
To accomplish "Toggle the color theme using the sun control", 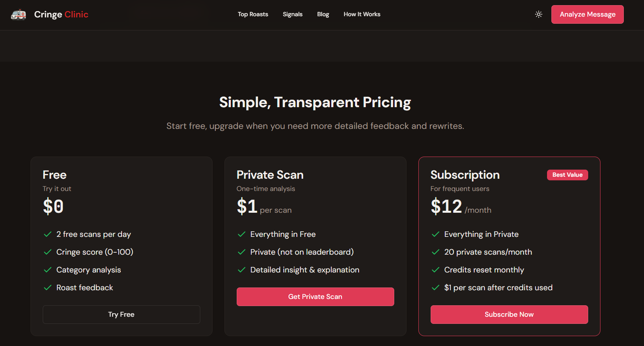I will coord(538,14).
